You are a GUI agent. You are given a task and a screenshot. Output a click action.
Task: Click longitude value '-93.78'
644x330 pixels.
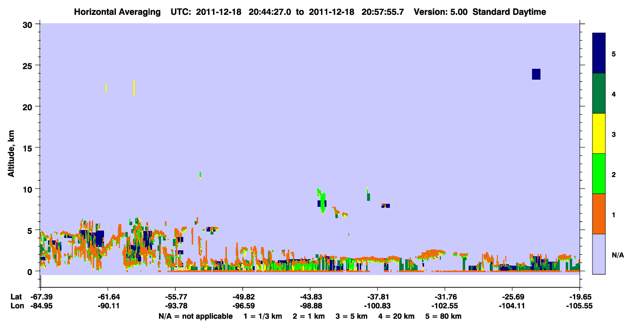point(175,306)
